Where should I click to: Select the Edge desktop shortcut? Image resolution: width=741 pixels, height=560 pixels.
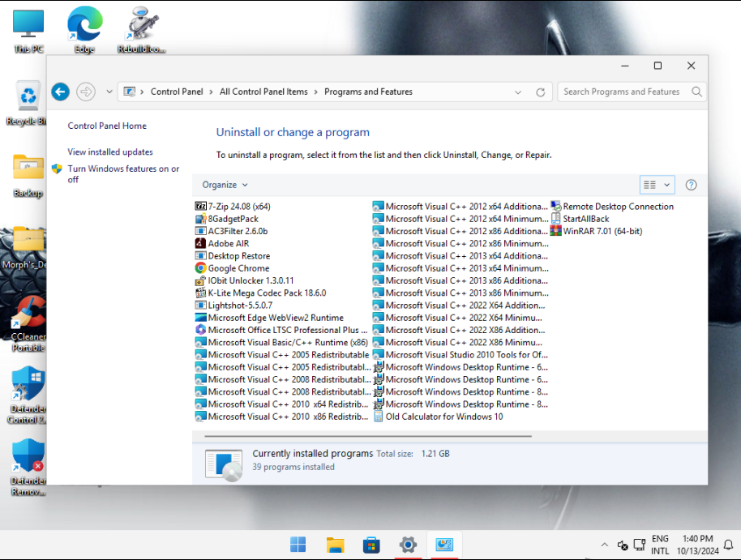[x=84, y=30]
